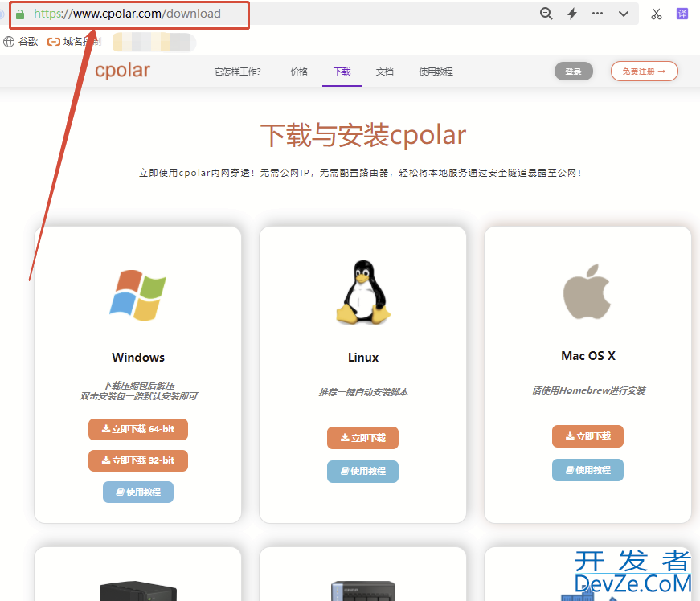The image size is (700, 601).
Task: Click the 推荐一键自动安装脚本 description text
Action: [363, 392]
